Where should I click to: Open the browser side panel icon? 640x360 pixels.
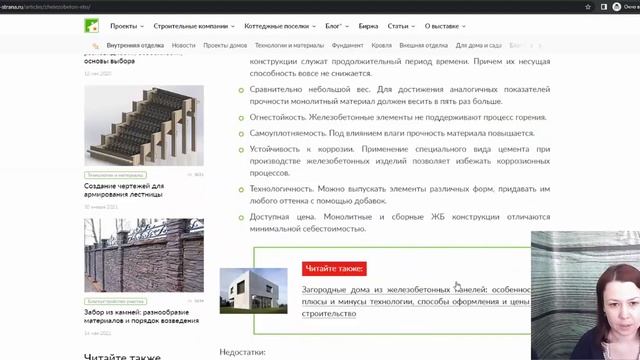(604, 7)
